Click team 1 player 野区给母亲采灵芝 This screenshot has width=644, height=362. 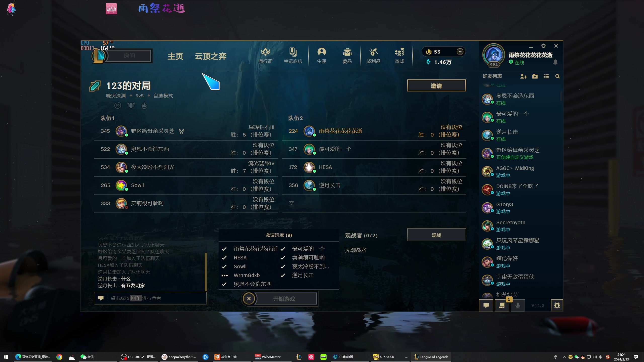[x=186, y=131]
